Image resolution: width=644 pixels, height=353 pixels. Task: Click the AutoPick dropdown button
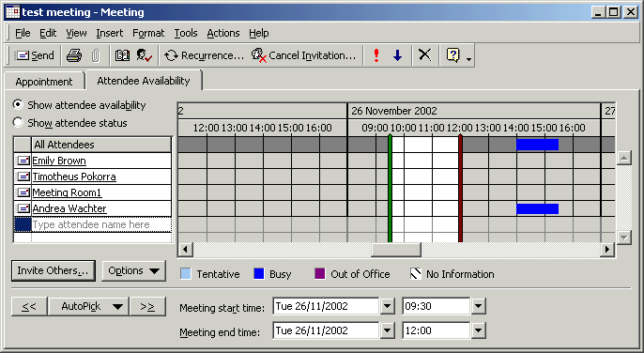pos(88,306)
